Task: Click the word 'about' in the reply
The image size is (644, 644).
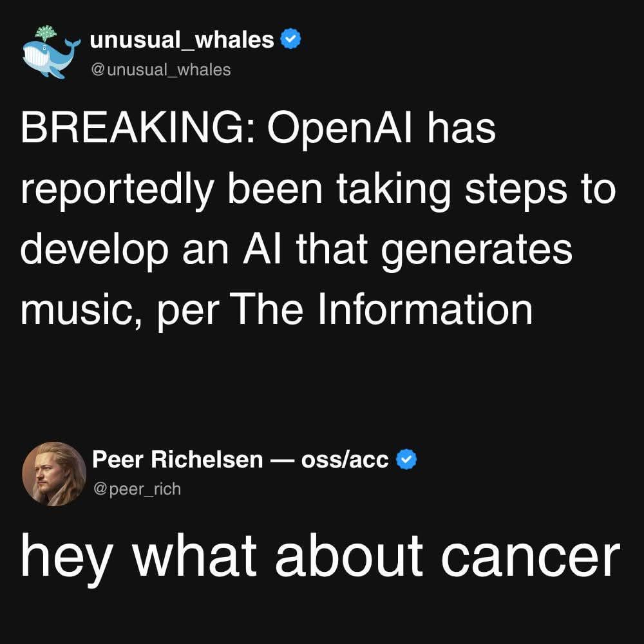Action: [x=348, y=555]
